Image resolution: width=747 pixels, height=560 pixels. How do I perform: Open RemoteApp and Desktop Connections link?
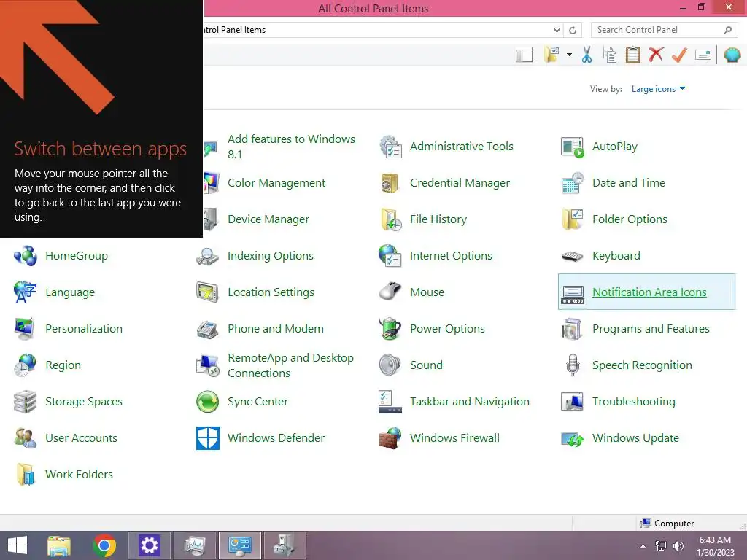point(290,365)
